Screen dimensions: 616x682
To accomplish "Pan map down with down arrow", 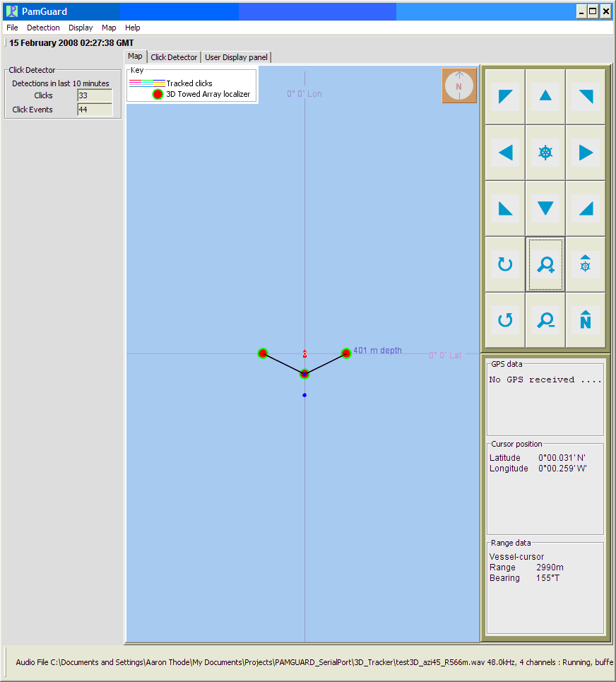I will point(545,208).
